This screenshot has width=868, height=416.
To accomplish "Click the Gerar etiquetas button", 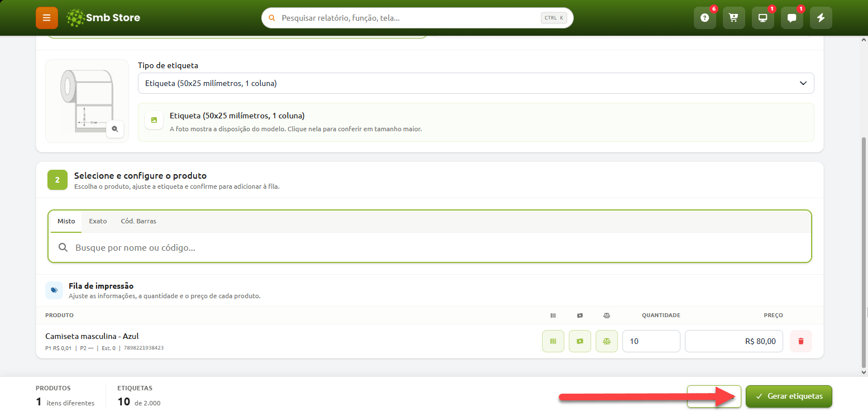I will [789, 396].
